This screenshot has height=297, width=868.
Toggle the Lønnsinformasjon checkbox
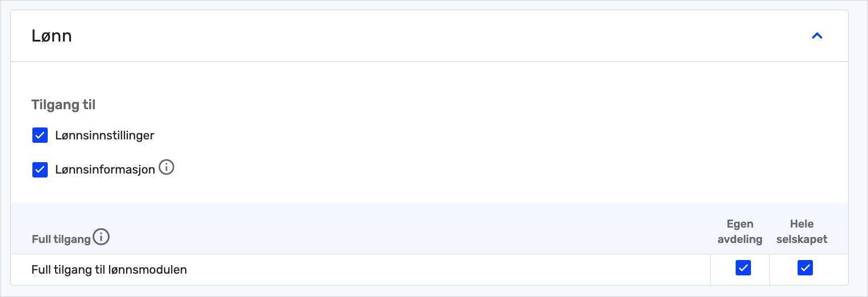(40, 170)
